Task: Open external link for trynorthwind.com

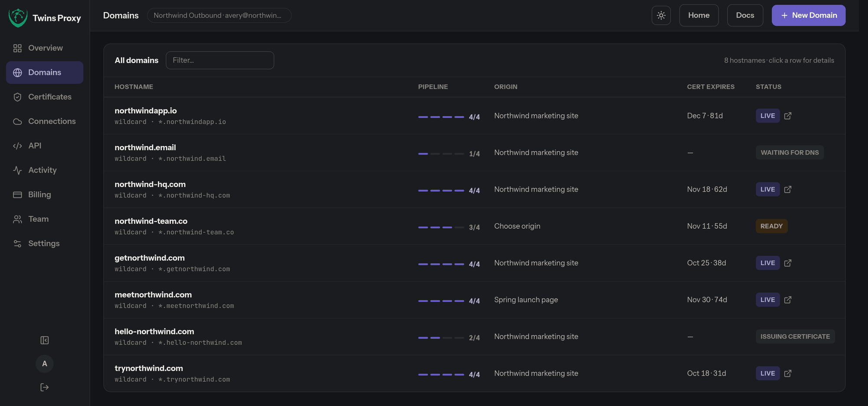Action: point(788,373)
